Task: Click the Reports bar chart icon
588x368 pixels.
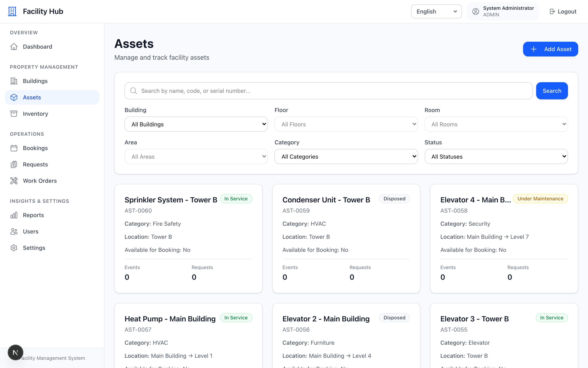Action: [x=14, y=215]
